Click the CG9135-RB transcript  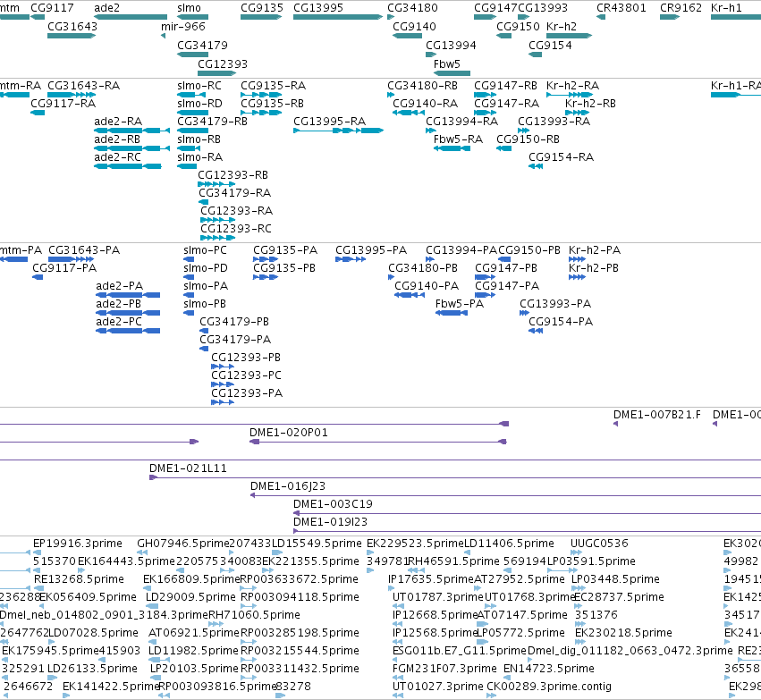coord(261,113)
